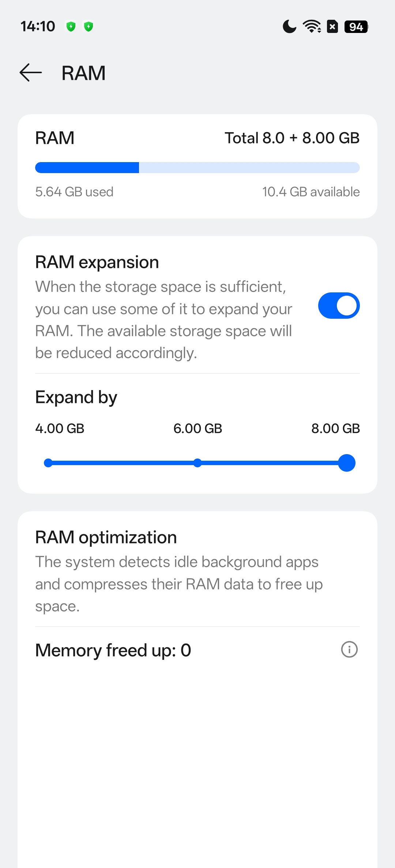Tap the status bar clock
This screenshot has height=868, width=395.
(38, 26)
